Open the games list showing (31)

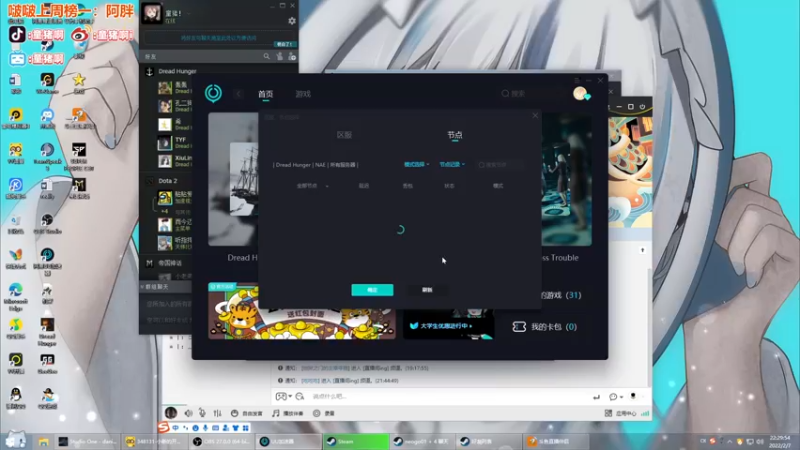coord(560,295)
